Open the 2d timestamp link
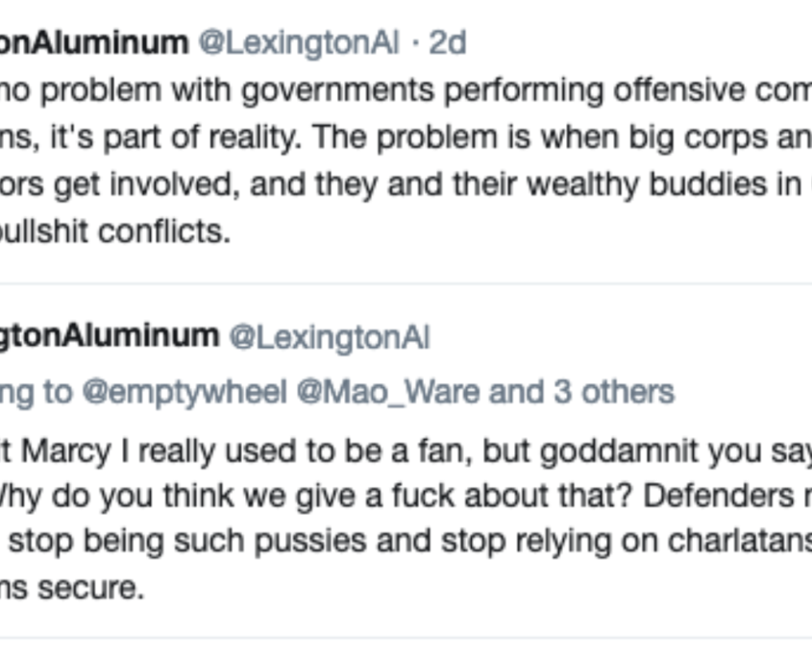Viewport: 812px width, 657px height. tap(447, 43)
